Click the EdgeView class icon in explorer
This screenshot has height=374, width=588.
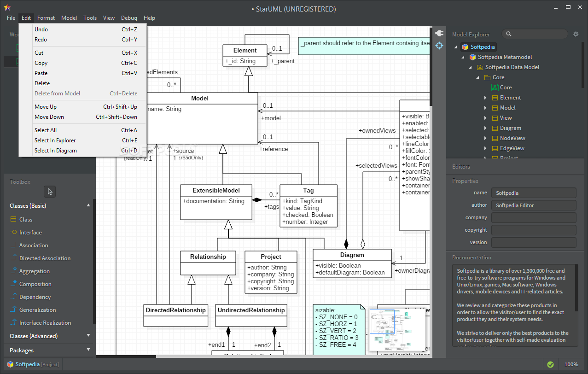495,148
